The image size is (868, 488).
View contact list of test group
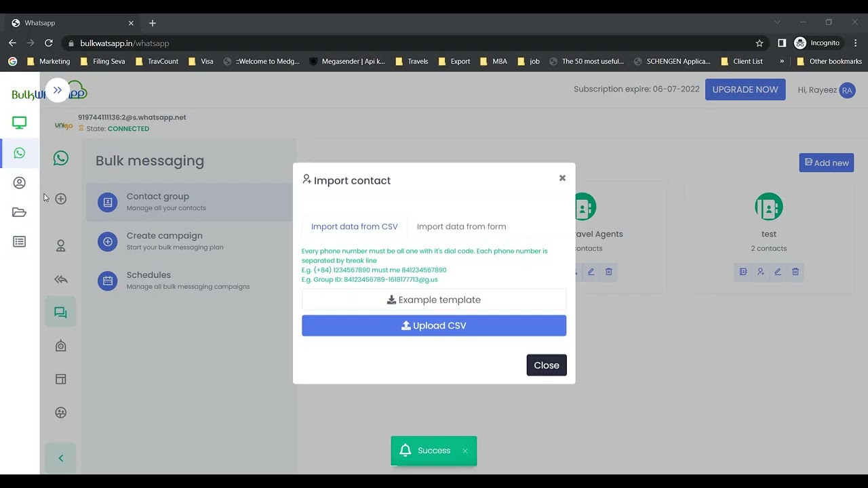tap(743, 272)
